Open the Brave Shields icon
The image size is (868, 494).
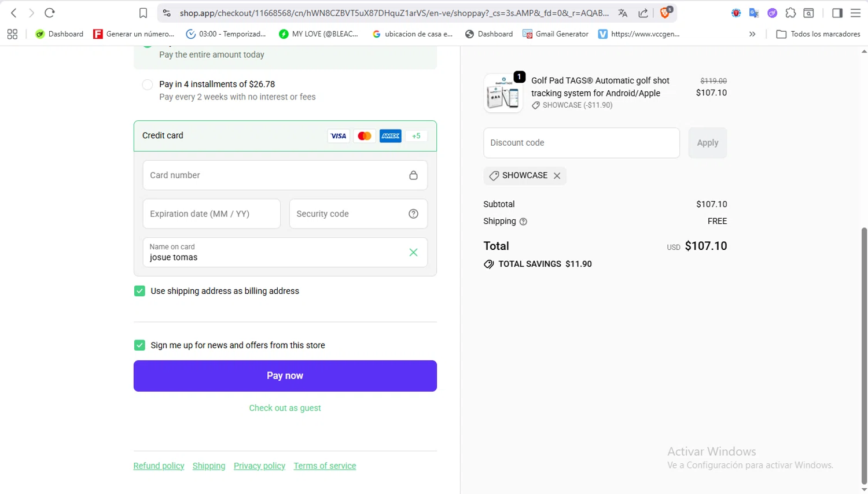665,12
